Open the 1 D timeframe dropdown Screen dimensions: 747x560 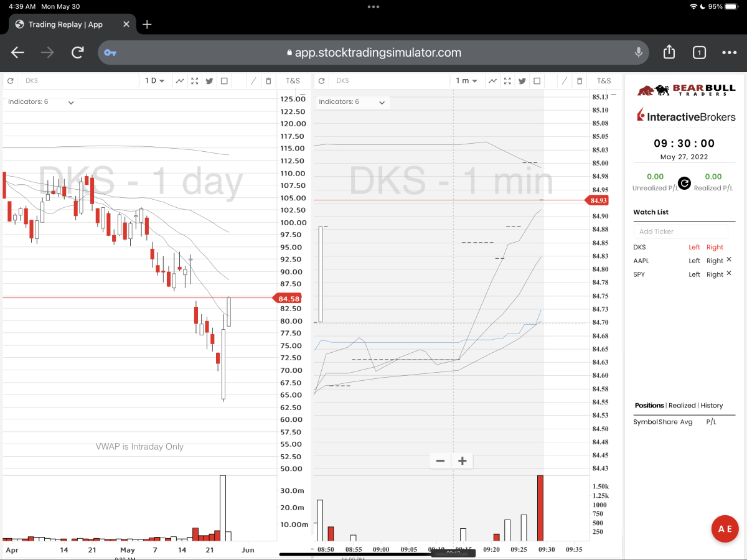tap(154, 81)
